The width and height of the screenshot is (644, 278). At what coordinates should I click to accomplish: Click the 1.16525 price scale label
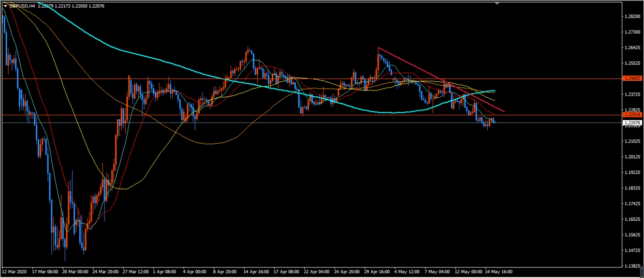pos(632,220)
